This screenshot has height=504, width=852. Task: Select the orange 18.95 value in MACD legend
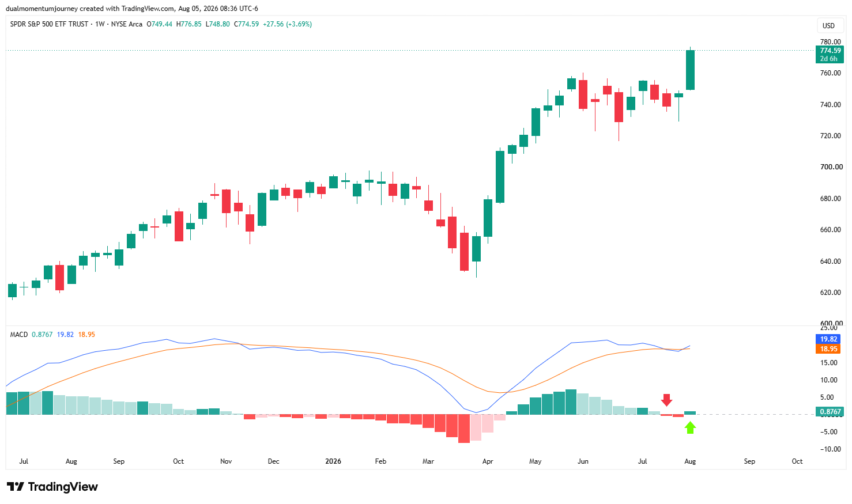point(86,335)
